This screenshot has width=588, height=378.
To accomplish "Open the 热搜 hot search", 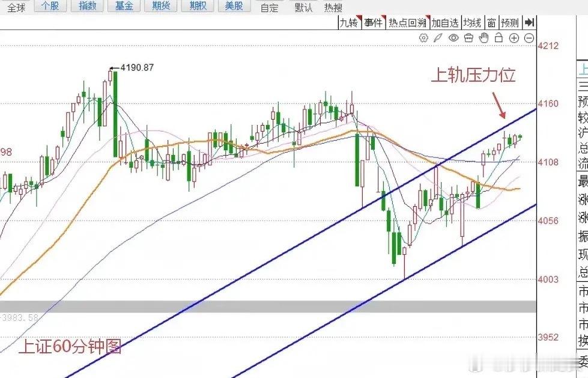I will (333, 7).
